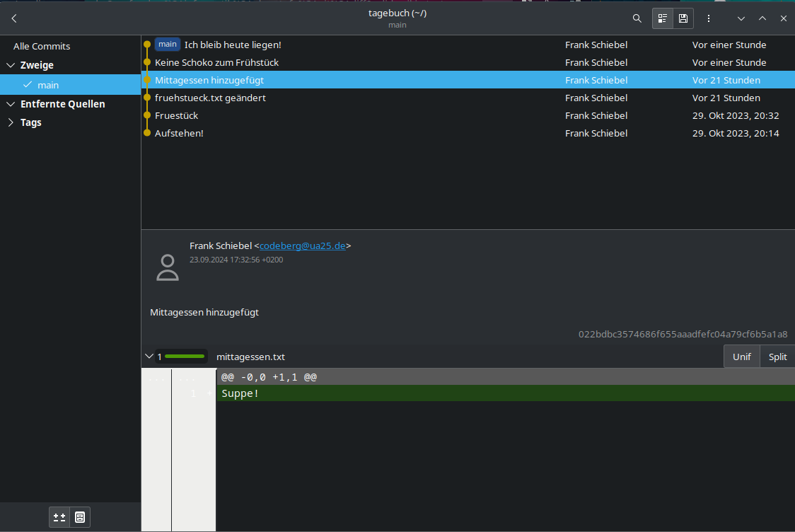
Task: Click the green diff stat bar
Action: [185, 357]
